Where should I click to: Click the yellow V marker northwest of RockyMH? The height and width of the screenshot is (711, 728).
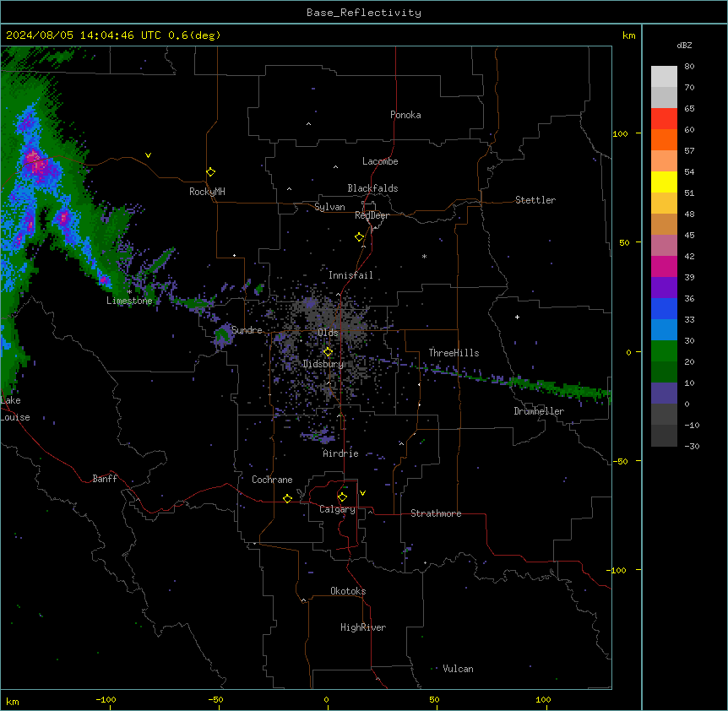(148, 155)
